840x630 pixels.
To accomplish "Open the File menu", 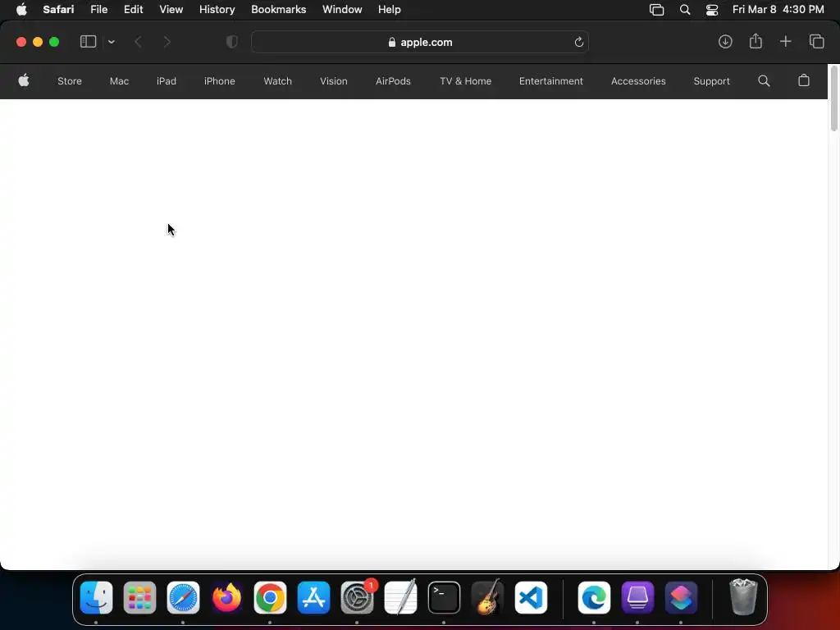I will pyautogui.click(x=99, y=9).
